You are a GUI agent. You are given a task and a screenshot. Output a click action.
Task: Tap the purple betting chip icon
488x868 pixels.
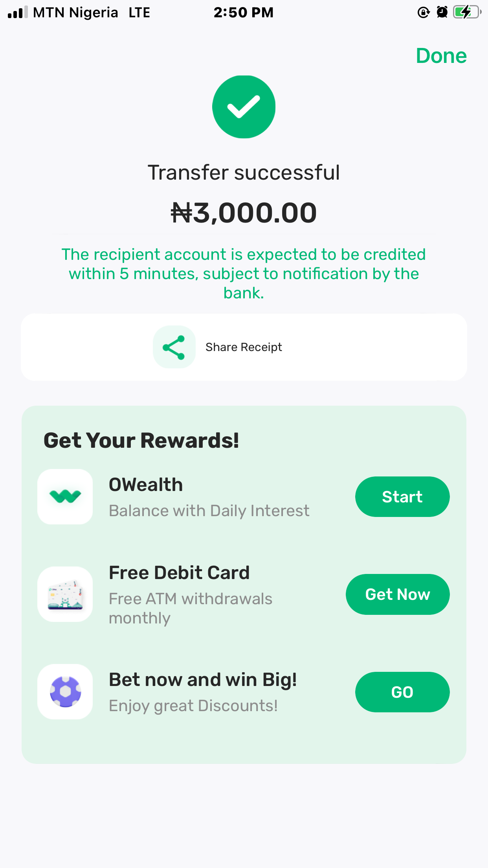[65, 691]
